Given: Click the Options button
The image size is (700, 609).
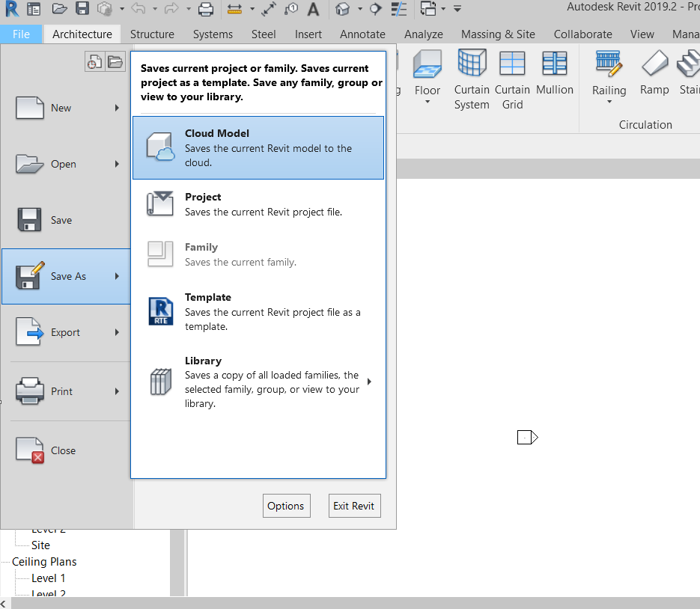Looking at the screenshot, I should coord(286,506).
